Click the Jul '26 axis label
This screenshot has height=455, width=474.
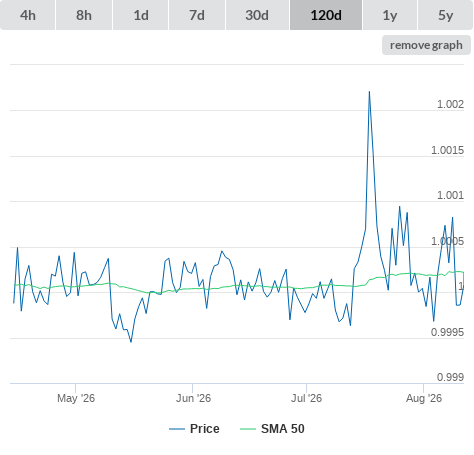(x=306, y=398)
